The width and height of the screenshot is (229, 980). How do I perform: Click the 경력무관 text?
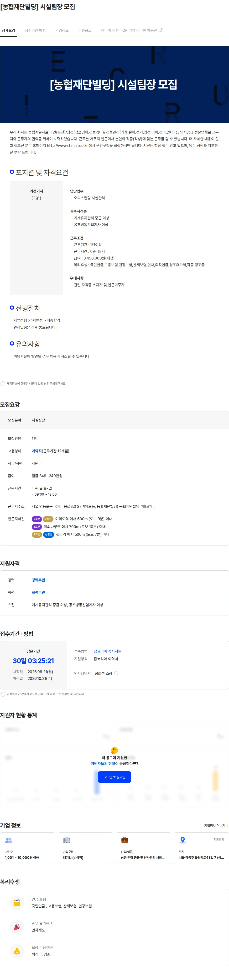(38, 580)
